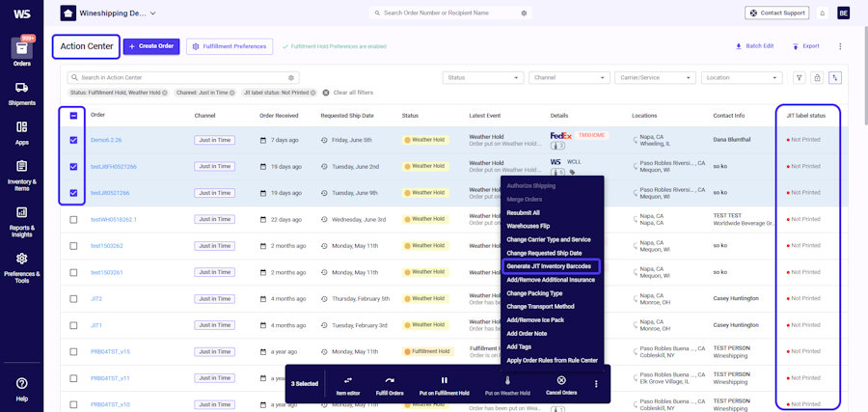Image resolution: width=868 pixels, height=412 pixels.
Task: Check the testWH0518262.1 order checkbox
Action: [73, 219]
